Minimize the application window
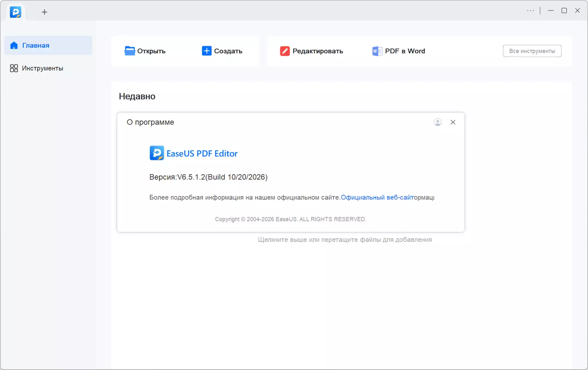The image size is (588, 370). (551, 11)
